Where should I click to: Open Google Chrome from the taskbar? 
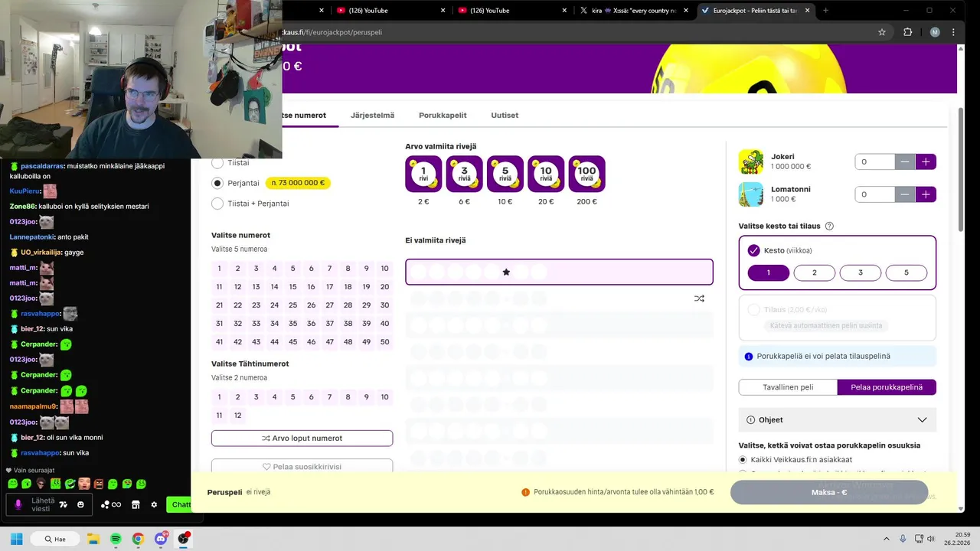(x=138, y=539)
